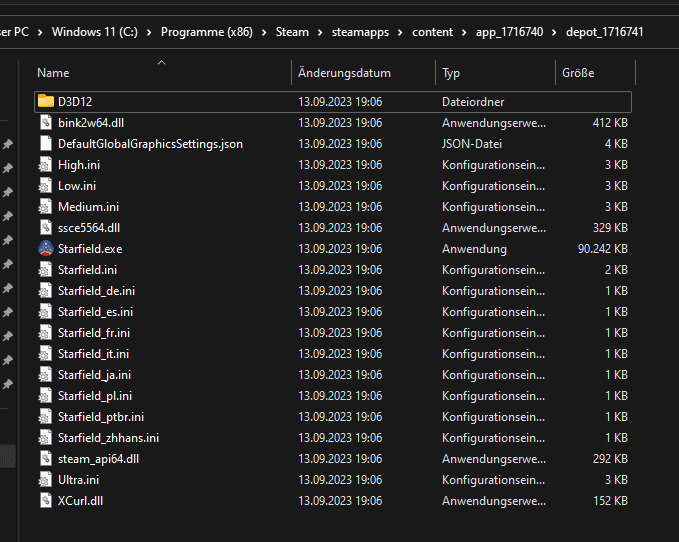The height and width of the screenshot is (542, 679).
Task: Click the Starfield.exe application icon
Action: [45, 248]
